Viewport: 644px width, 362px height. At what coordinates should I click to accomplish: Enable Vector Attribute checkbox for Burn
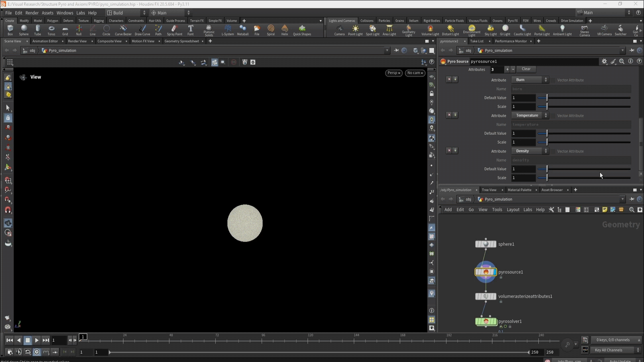click(x=553, y=80)
